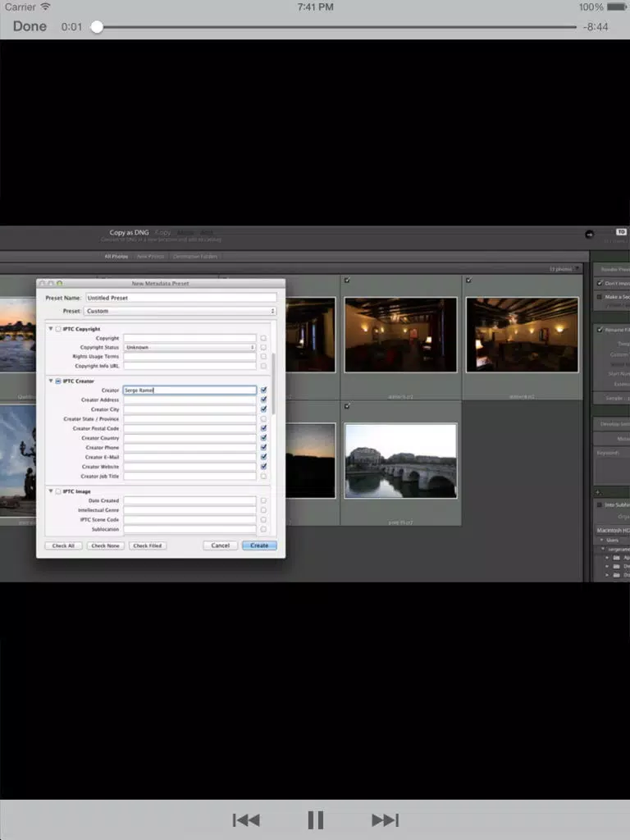Switch to the Destination Folders tab
Viewport: 630px width, 840px height.
tap(195, 257)
